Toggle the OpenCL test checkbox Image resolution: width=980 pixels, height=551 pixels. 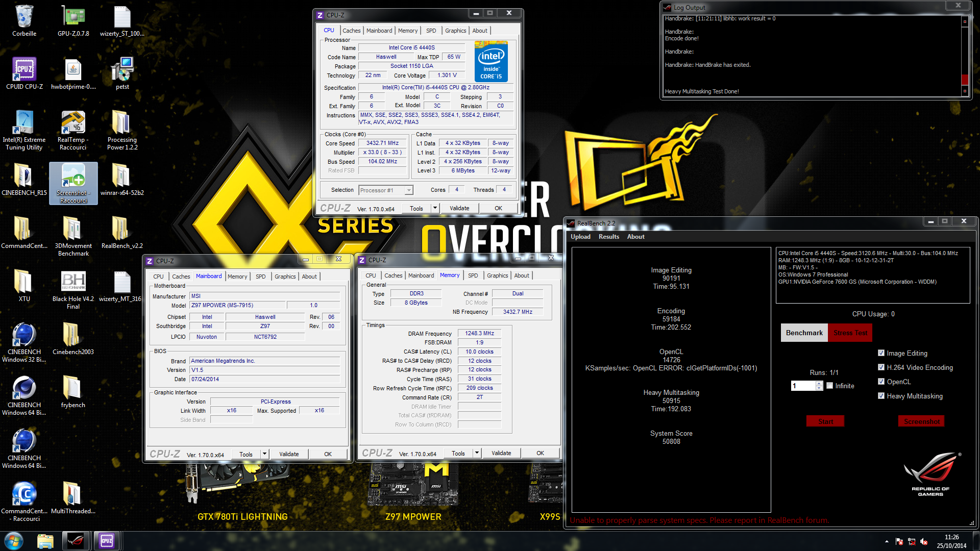881,382
